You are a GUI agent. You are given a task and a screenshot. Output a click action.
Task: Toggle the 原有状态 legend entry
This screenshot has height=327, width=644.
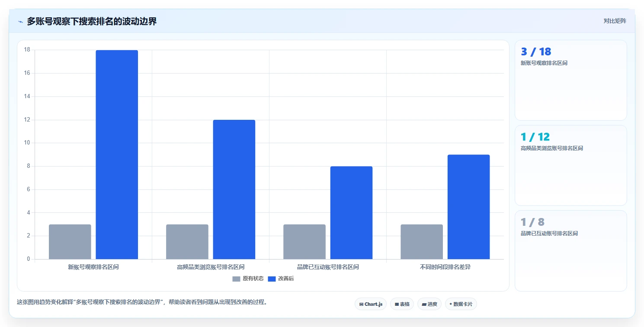[248, 279]
